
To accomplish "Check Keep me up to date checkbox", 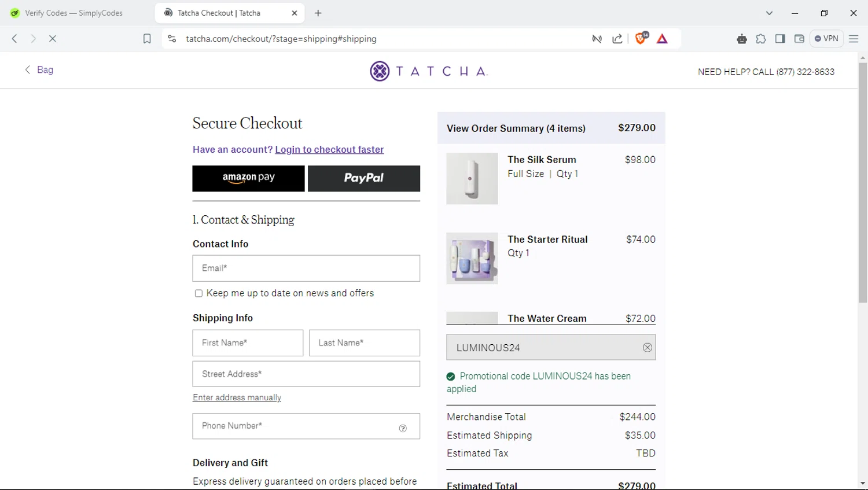I will [x=198, y=293].
